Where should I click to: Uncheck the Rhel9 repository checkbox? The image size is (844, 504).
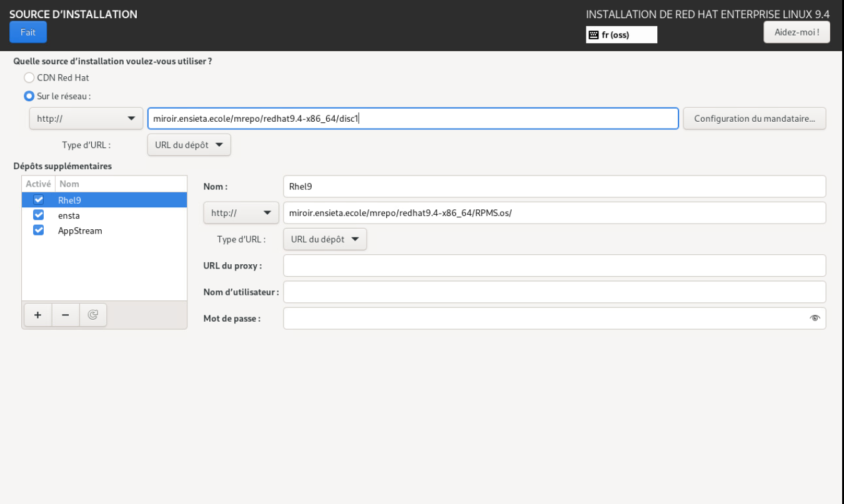[39, 200]
